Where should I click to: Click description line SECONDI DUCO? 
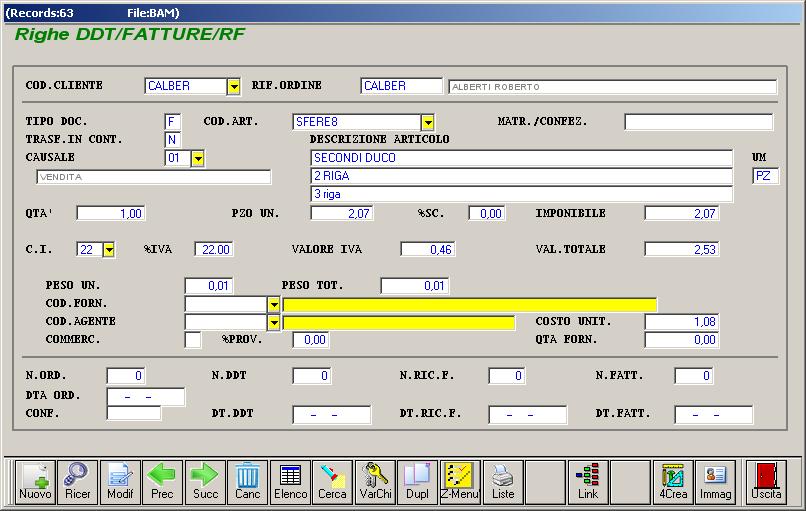(521, 158)
